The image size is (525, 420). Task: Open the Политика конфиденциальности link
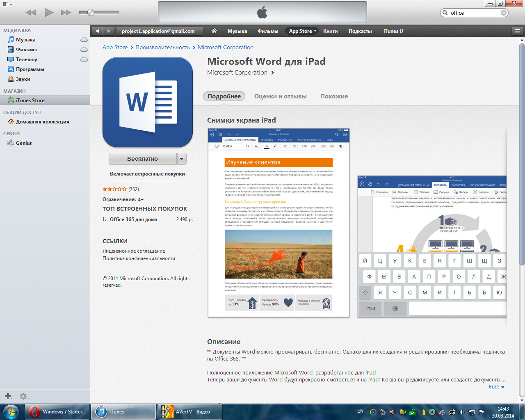pyautogui.click(x=139, y=258)
